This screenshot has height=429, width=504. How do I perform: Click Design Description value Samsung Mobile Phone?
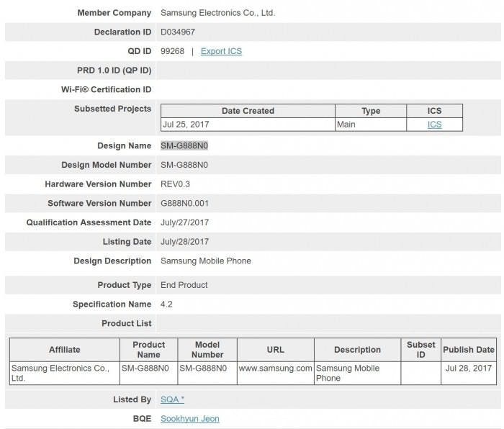pos(206,261)
